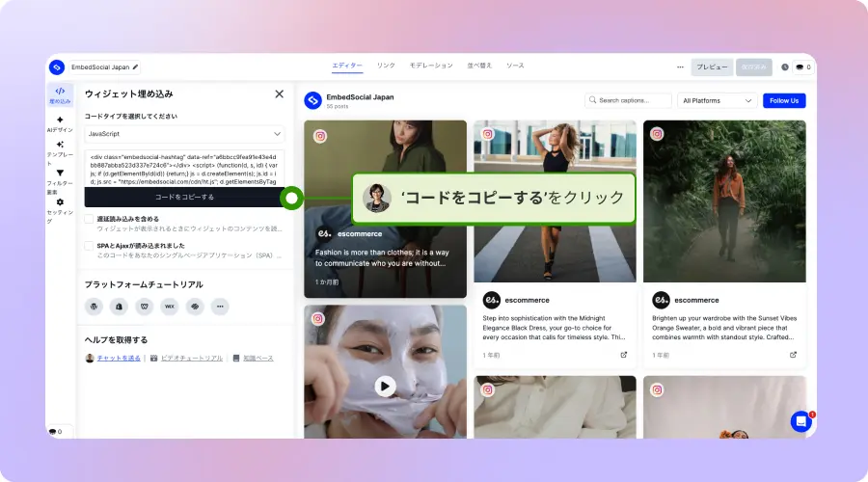Open the Squarespace platform tutorial icon
This screenshot has width=868, height=482.
[195, 306]
